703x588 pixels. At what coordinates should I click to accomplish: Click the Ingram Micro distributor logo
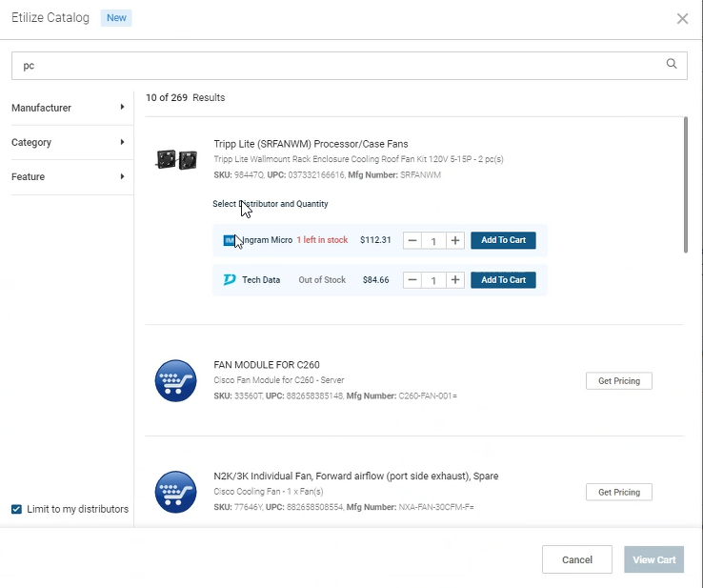(230, 240)
